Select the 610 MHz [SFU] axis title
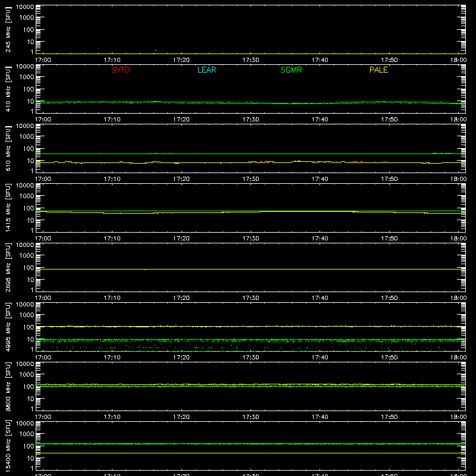The image size is (476, 476). click(x=8, y=148)
